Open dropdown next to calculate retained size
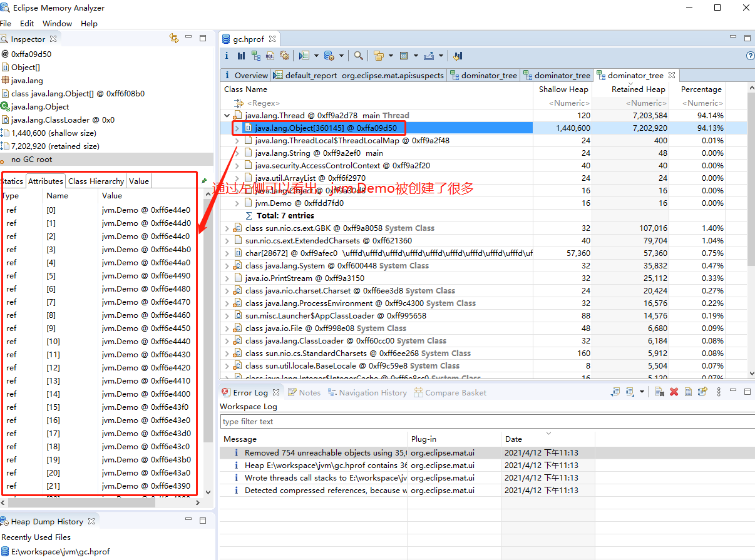This screenshot has height=560, width=755. tap(416, 56)
